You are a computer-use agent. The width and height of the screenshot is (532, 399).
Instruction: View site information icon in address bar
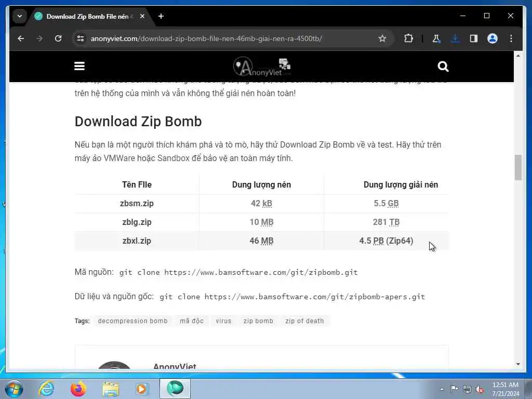point(81,38)
